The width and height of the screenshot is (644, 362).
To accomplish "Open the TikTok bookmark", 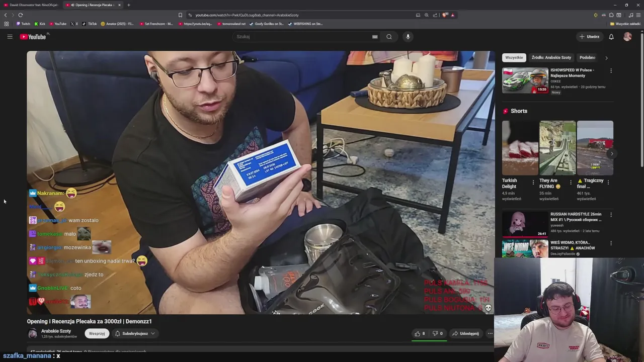I will 90,24.
